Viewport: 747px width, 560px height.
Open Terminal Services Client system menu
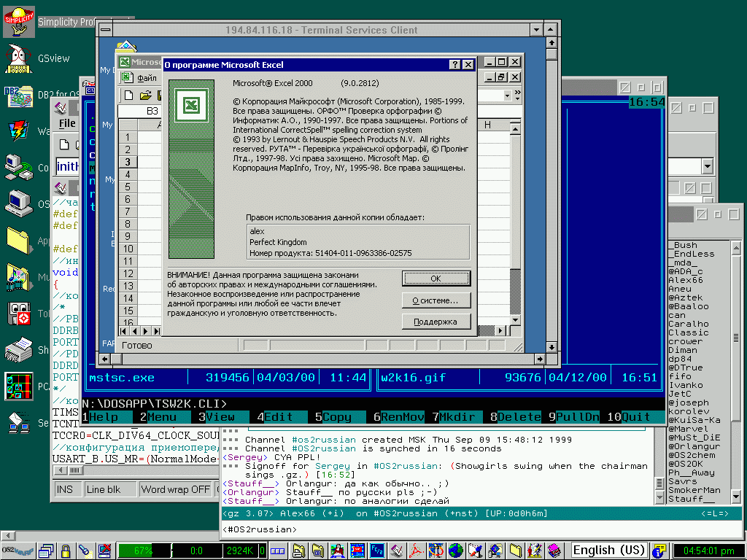106,29
